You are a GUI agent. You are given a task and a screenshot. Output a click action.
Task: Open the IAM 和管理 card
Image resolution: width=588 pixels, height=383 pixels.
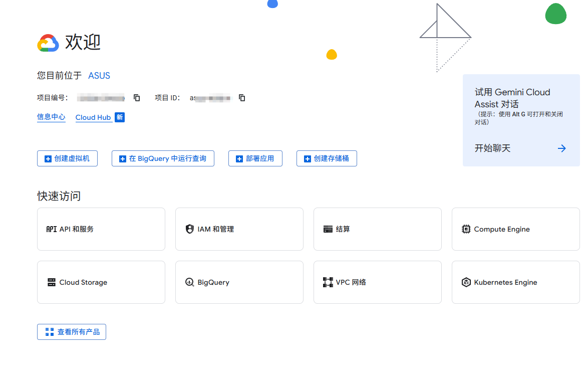coord(239,229)
